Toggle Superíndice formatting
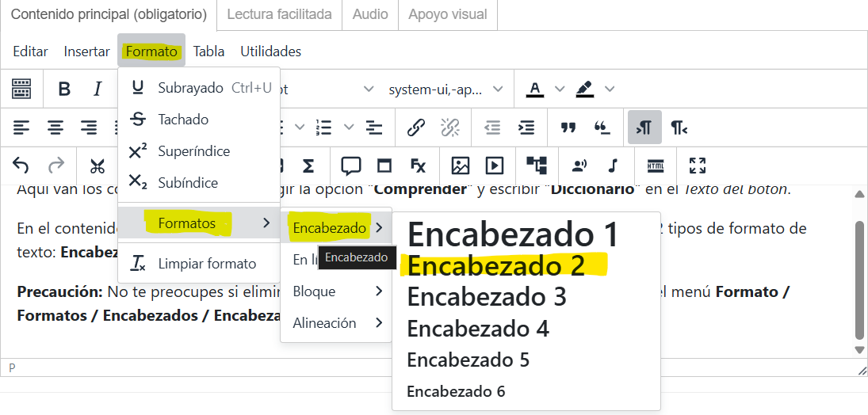Screen dimensions: 868x415 pyautogui.click(x=199, y=151)
